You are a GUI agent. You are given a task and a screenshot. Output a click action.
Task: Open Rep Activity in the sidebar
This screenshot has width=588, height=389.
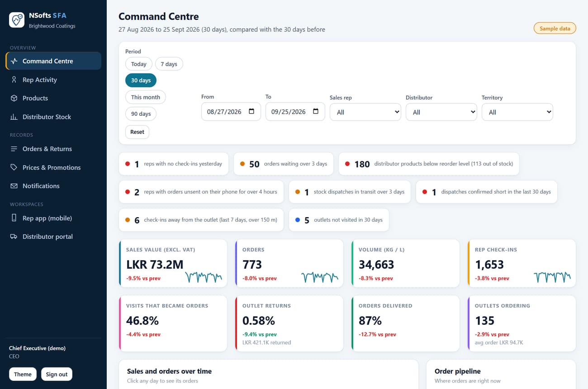53,80
